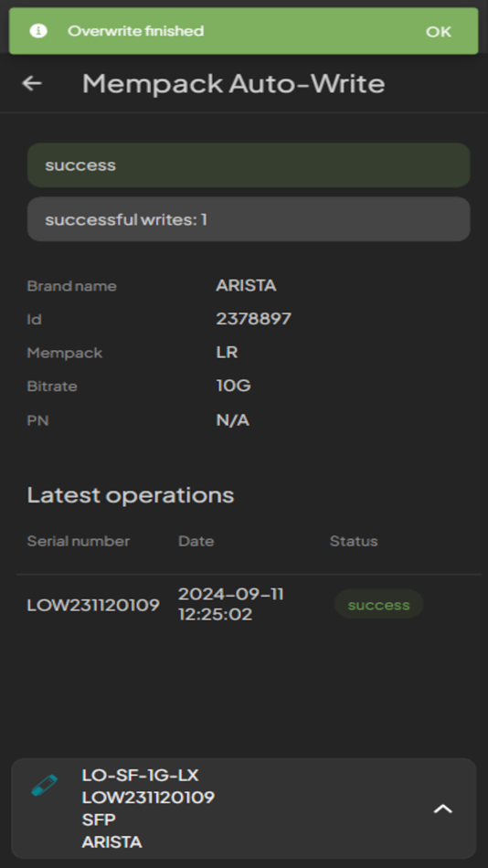
Task: Click 'SFP' label in bottom panel
Action: tap(99, 820)
